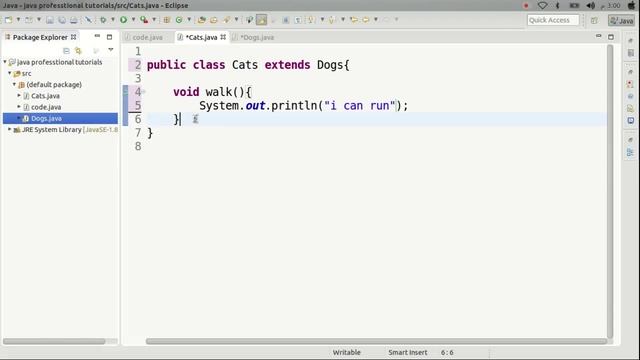Click the New file toolbar icon
Image resolution: width=640 pixels, height=360 pixels.
8,20
